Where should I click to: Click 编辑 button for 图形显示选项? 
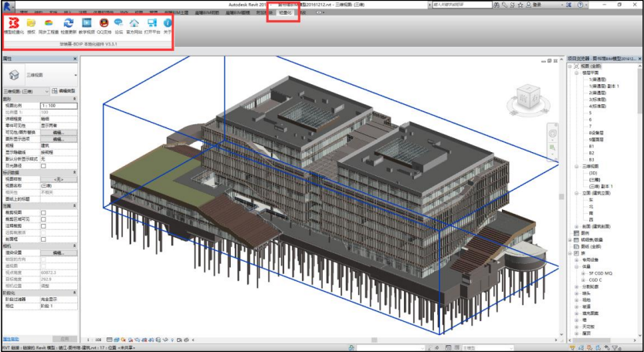point(59,139)
